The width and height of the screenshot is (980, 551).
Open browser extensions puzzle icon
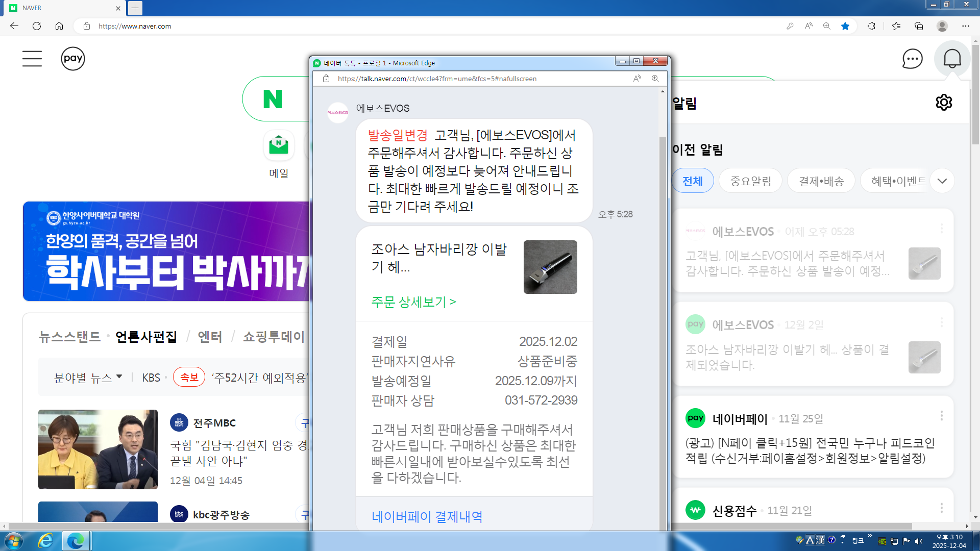[x=871, y=26]
